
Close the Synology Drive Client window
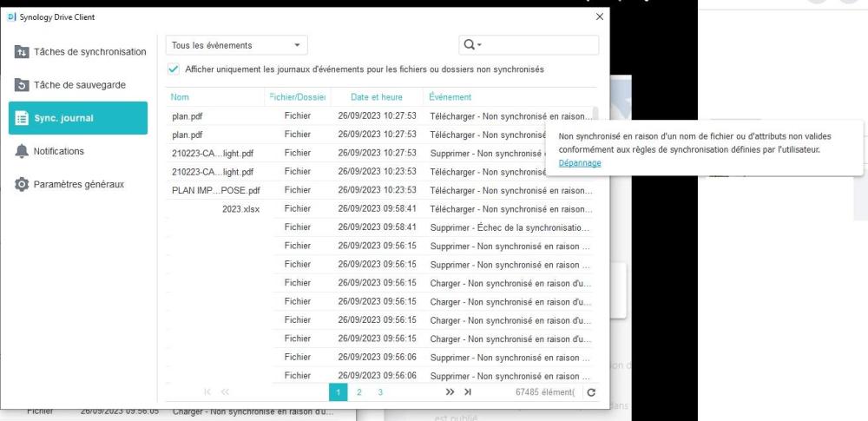coord(600,17)
